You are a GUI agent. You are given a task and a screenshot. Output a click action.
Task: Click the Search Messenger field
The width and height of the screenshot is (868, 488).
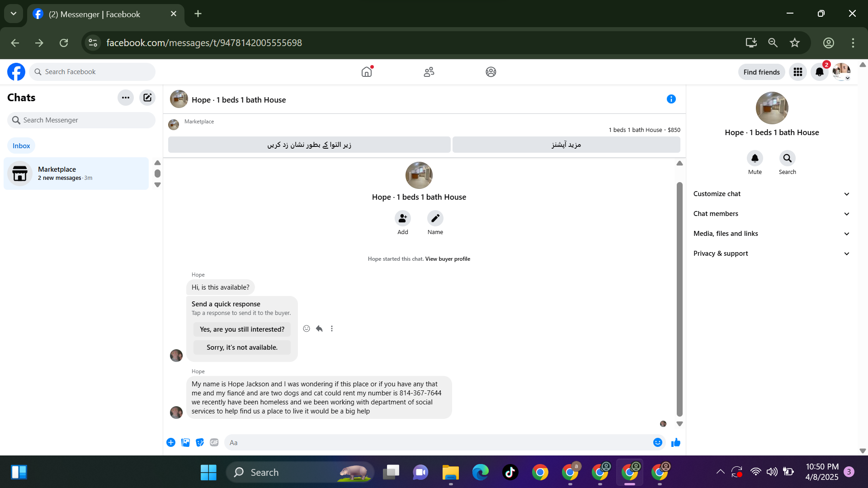[81, 120]
